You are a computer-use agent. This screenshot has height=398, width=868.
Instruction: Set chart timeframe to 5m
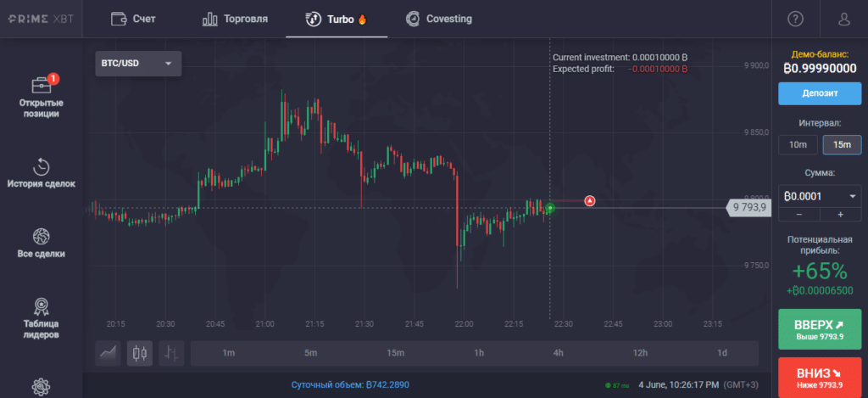click(310, 353)
